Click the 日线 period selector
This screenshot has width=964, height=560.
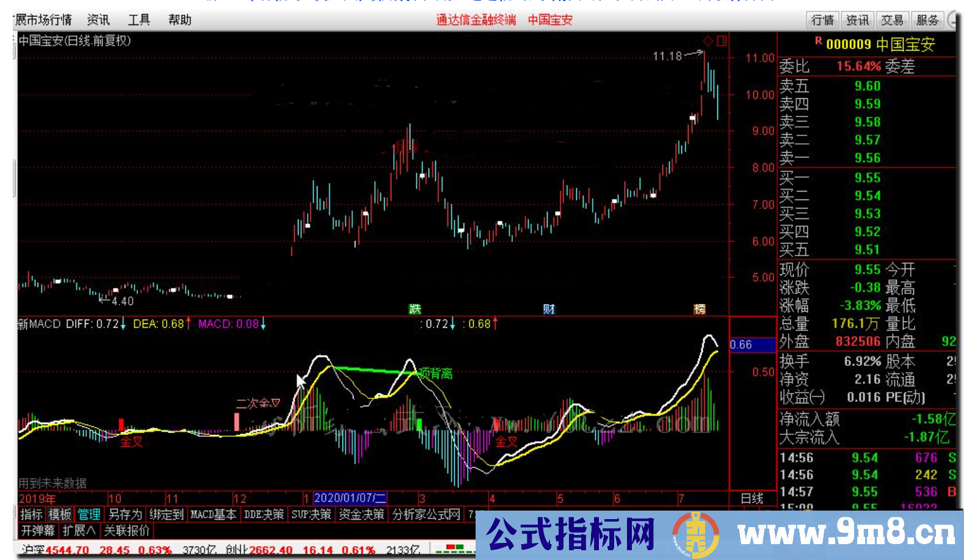click(x=752, y=498)
